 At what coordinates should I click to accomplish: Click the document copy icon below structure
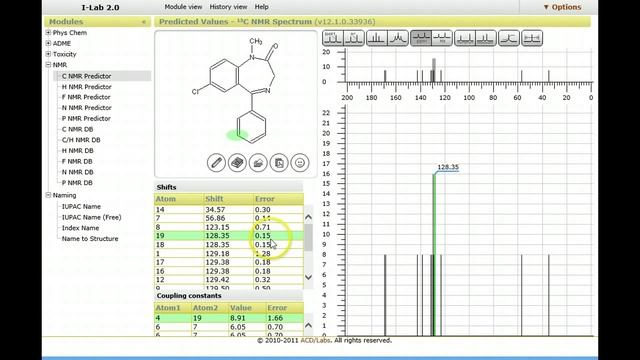[279, 163]
